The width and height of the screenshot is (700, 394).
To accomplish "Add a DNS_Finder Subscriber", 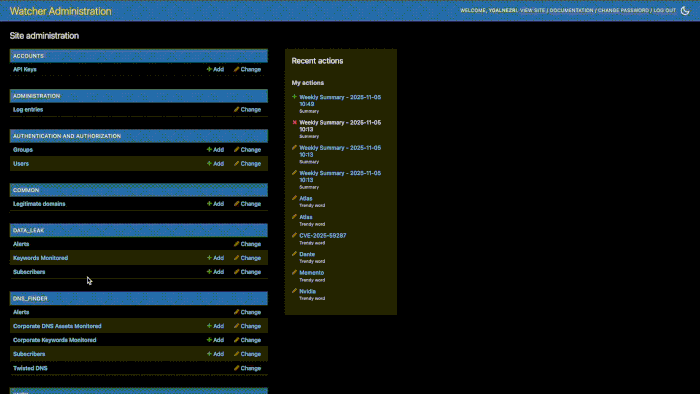I will [x=215, y=353].
